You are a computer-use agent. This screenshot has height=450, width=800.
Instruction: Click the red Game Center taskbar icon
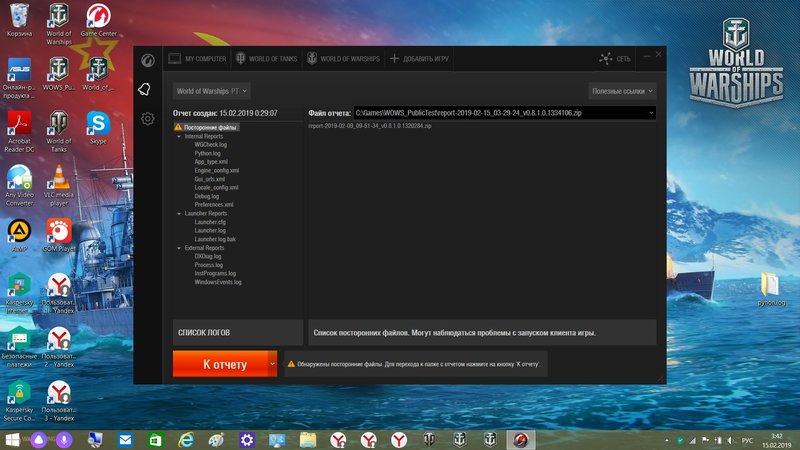coord(521,440)
